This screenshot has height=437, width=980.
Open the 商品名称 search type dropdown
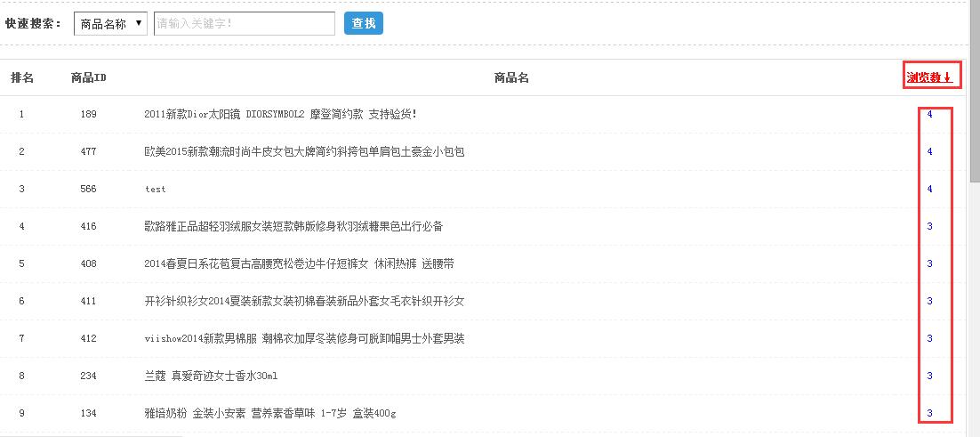pyautogui.click(x=110, y=23)
